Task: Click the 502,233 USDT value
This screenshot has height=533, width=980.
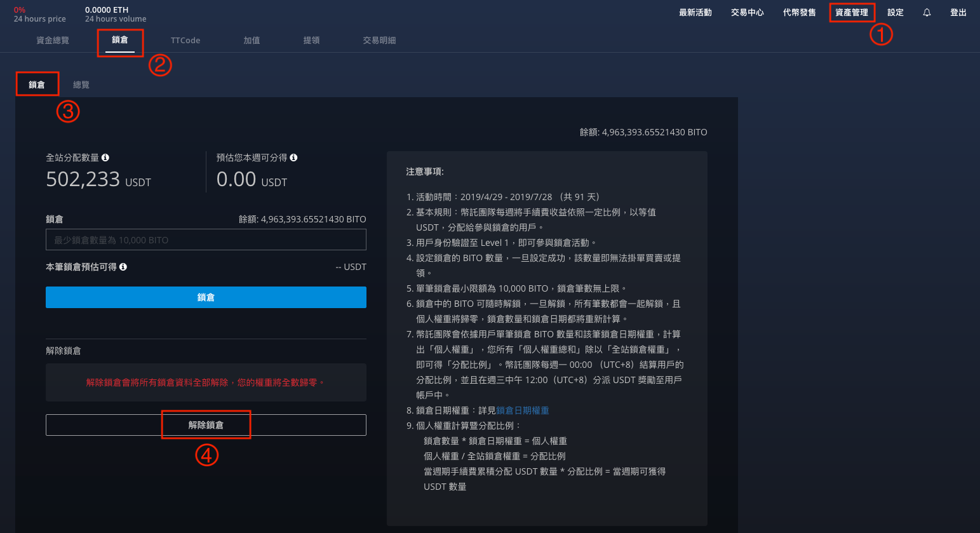Action: click(x=98, y=180)
